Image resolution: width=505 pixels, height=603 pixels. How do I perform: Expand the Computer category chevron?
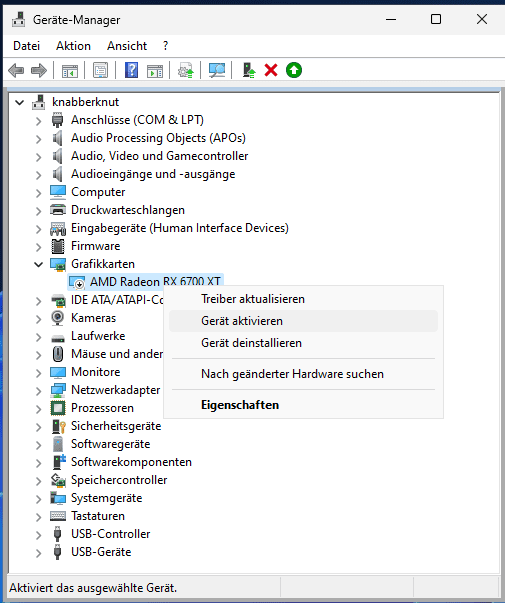pos(38,193)
